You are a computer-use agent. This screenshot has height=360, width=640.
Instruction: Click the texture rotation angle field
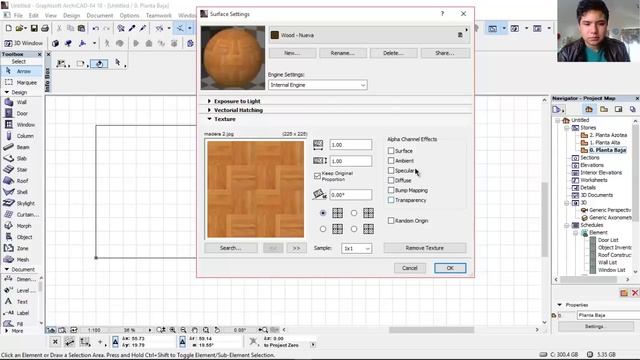pyautogui.click(x=351, y=195)
